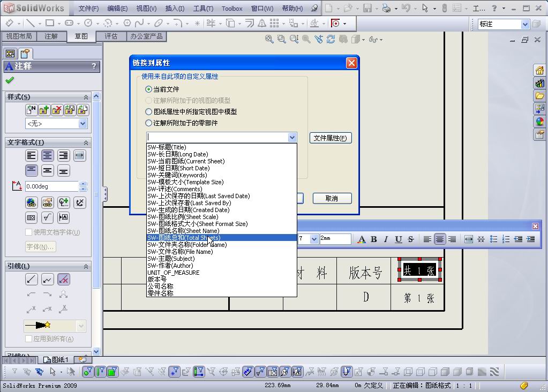The height and width of the screenshot is (392, 548).
Task: Choose SW-当前图纸(Current Sheet) from the list
Action: click(222, 161)
